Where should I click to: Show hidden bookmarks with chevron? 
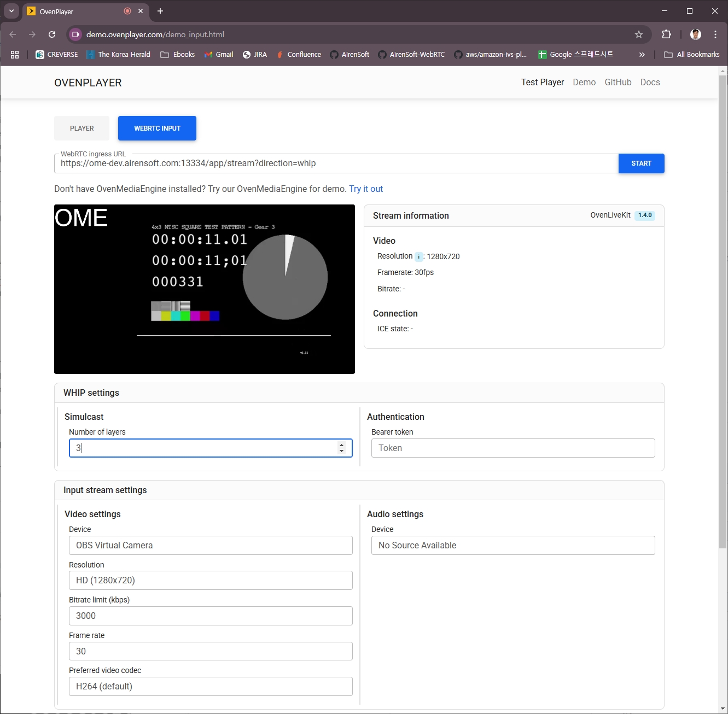(x=642, y=55)
